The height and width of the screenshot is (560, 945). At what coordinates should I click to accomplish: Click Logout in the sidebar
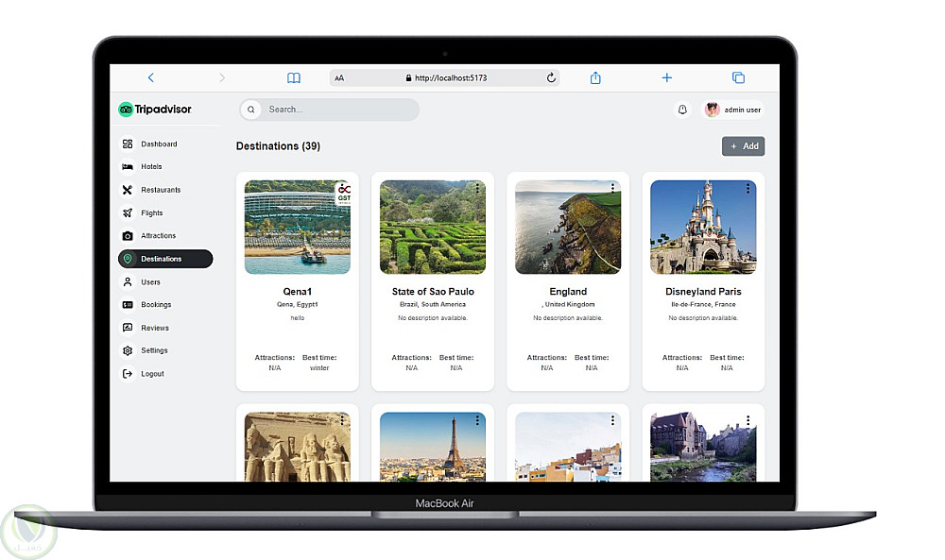coord(165,373)
